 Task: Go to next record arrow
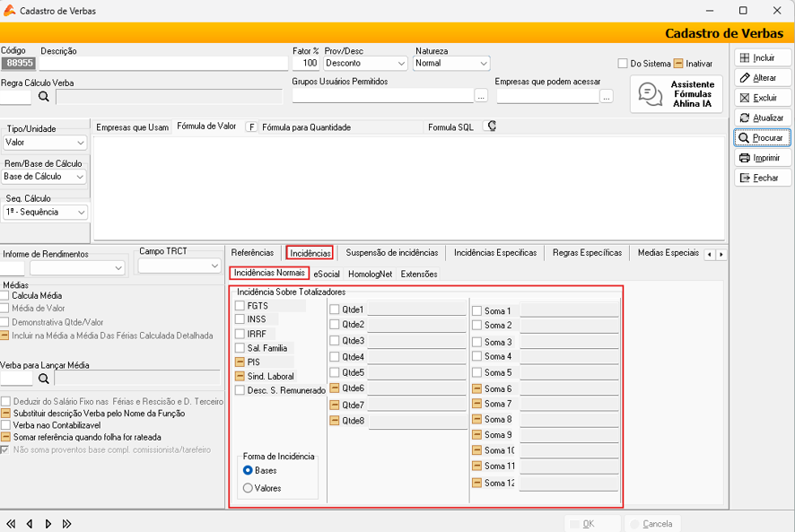48,524
